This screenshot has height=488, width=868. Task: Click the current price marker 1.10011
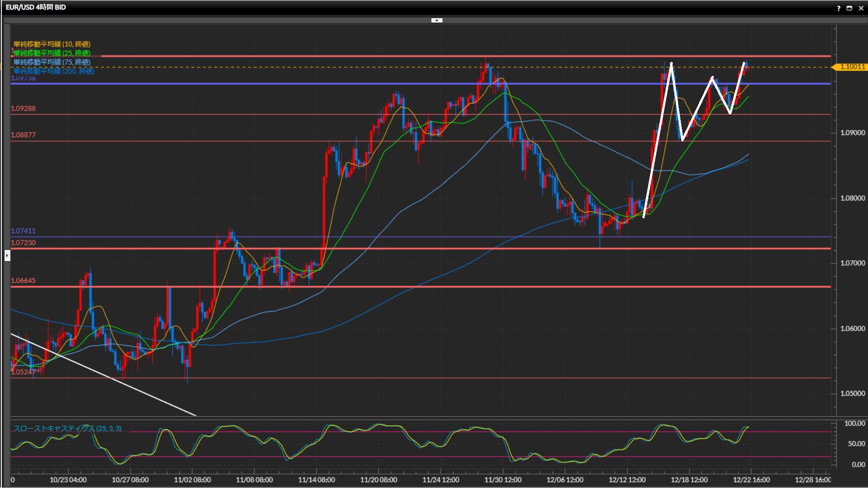coord(852,67)
